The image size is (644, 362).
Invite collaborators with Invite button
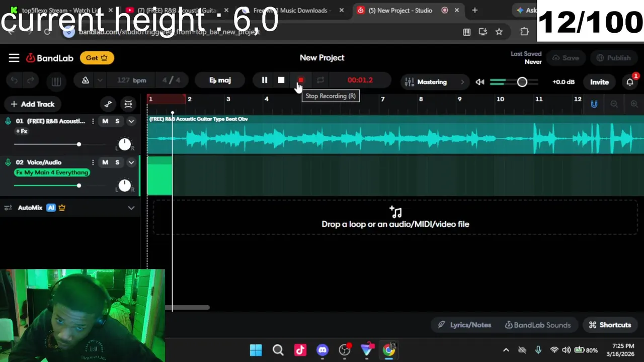(x=599, y=82)
